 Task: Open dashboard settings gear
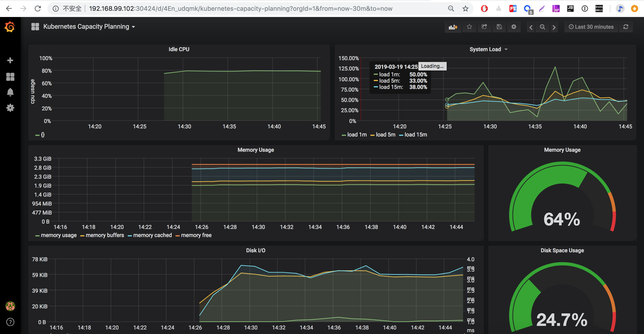pyautogui.click(x=513, y=27)
